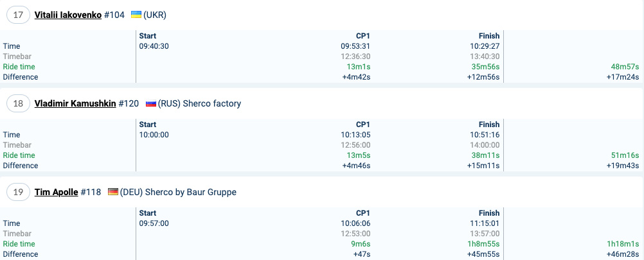Click Kamushkin's Finish time 10:51:16
Image resolution: width=644 pixels, height=260 pixels.
(485, 135)
